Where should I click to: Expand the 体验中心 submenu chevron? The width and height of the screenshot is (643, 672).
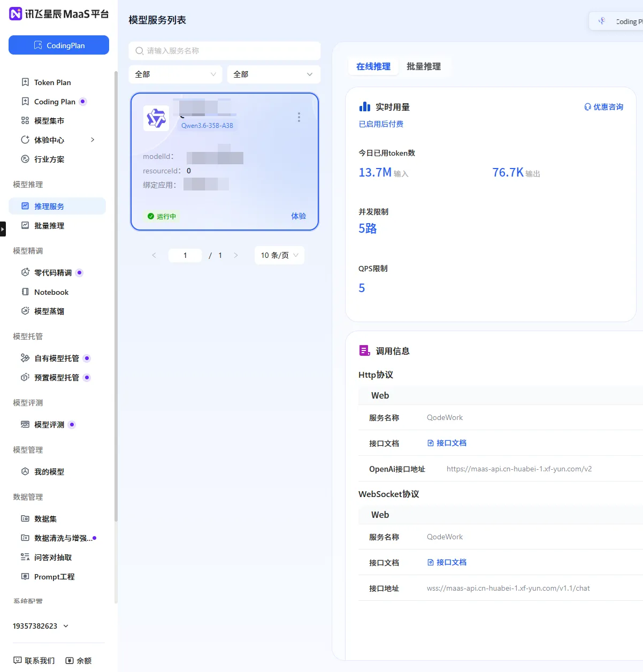tap(93, 140)
